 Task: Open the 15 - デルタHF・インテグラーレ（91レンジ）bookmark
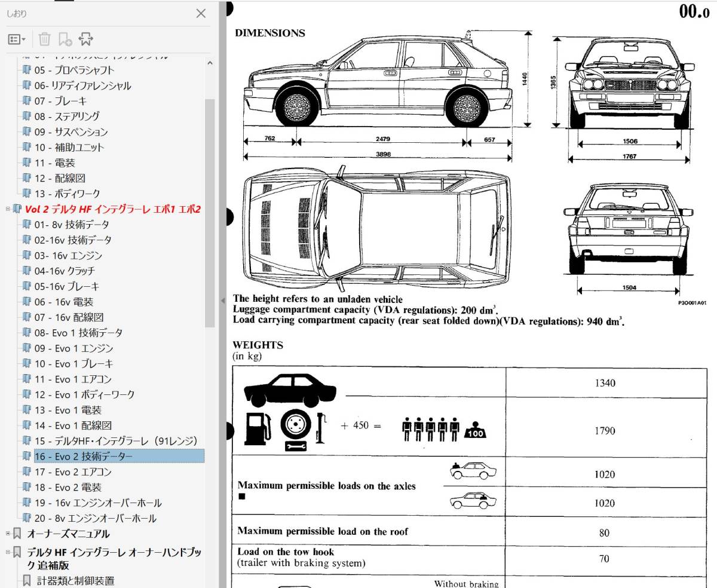116,442
